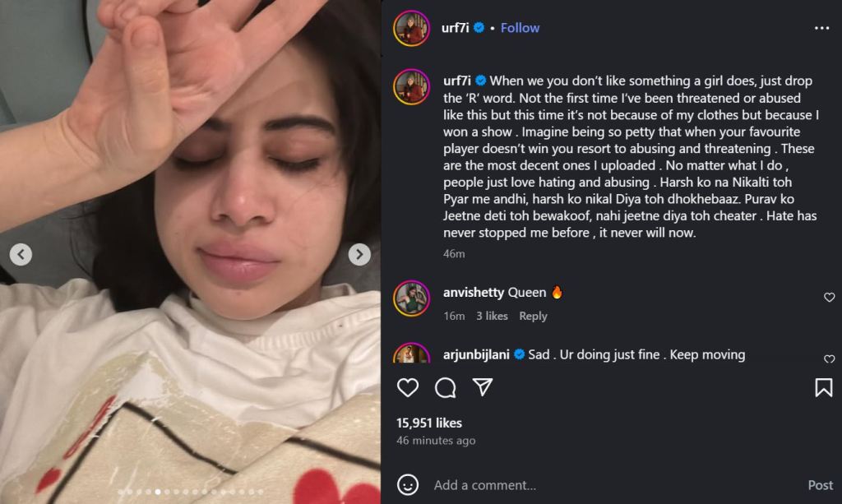Like arjunbijlani's comment
Screen dimensions: 842x504
click(x=829, y=359)
